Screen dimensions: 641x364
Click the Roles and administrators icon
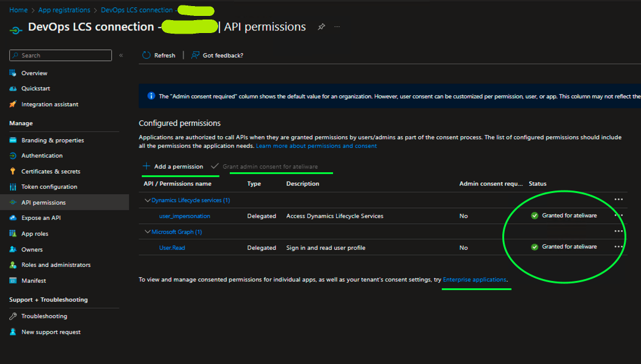[x=13, y=264]
